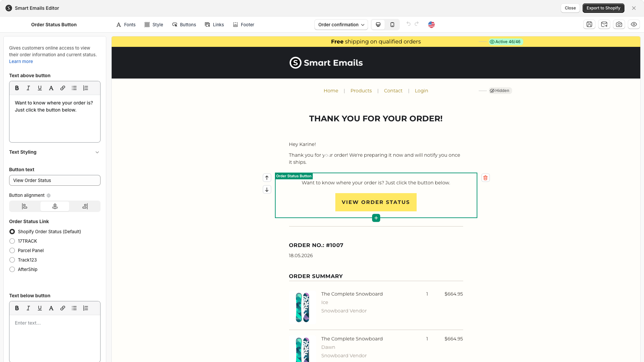
Task: Undo the last change
Action: (x=409, y=24)
